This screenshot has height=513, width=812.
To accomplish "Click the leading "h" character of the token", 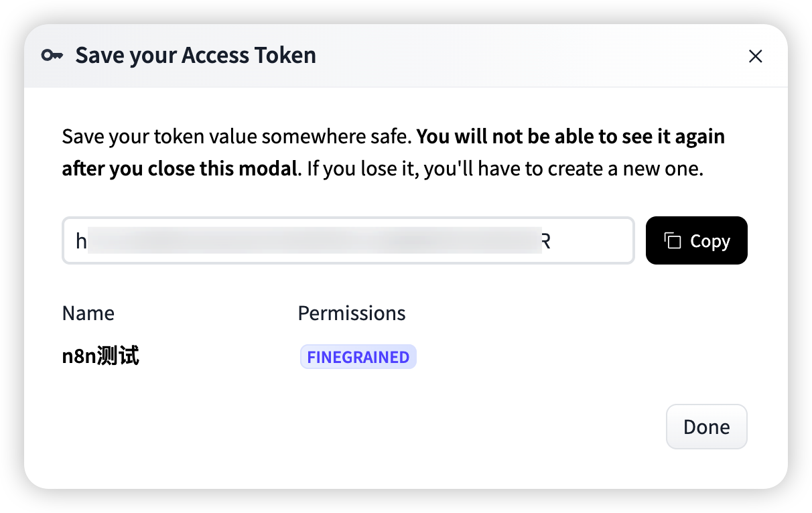I will tap(81, 241).
